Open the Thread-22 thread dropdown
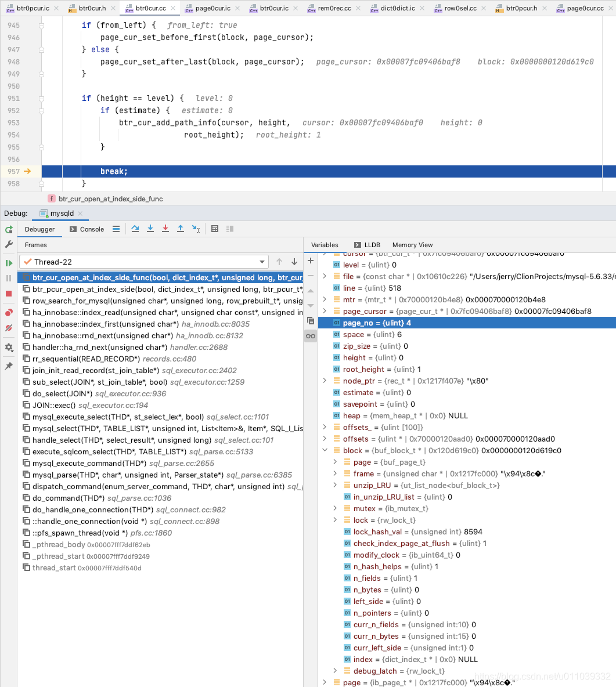The height and width of the screenshot is (687, 616). pos(143,262)
